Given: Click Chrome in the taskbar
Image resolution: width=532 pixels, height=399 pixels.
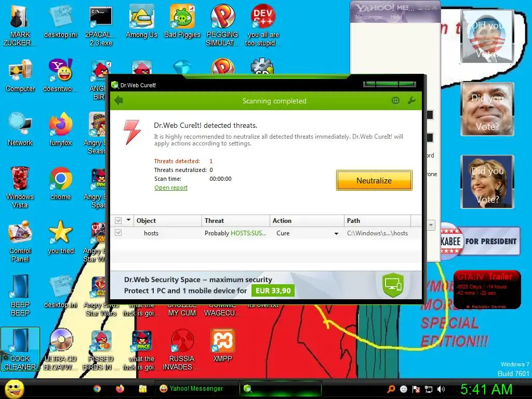Looking at the screenshot, I should click(x=97, y=389).
